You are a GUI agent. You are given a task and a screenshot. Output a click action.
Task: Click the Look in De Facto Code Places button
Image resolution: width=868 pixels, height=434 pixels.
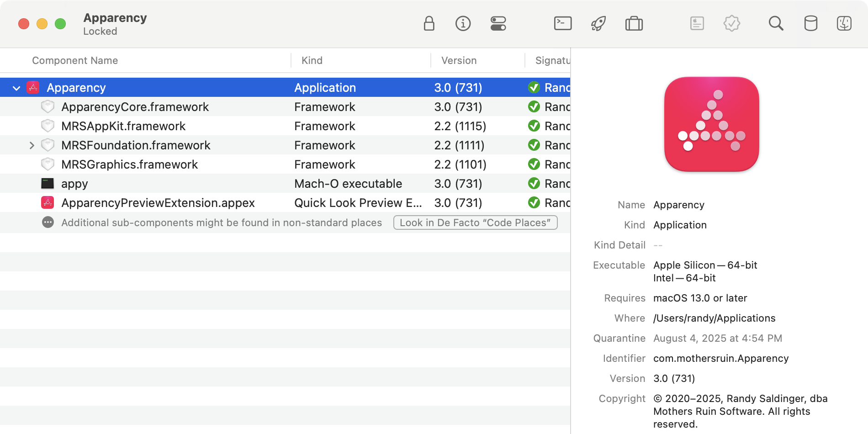coord(475,222)
